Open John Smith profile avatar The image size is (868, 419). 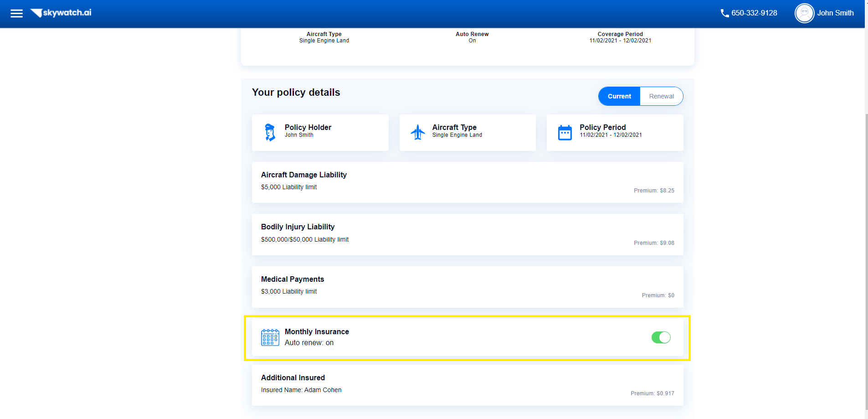click(804, 13)
